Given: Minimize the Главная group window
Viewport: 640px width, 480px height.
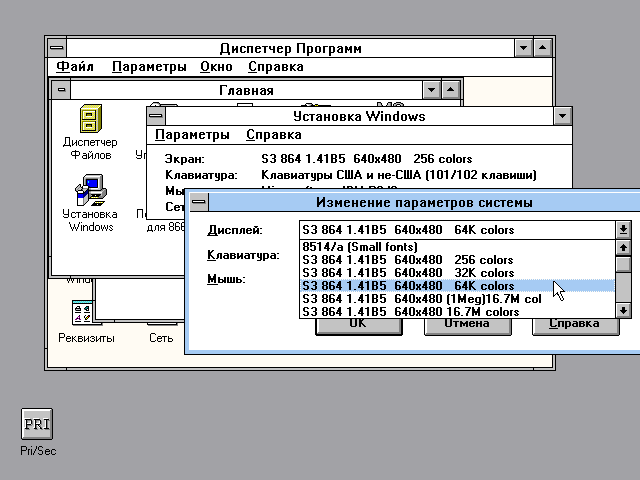Looking at the screenshot, I should 431,90.
